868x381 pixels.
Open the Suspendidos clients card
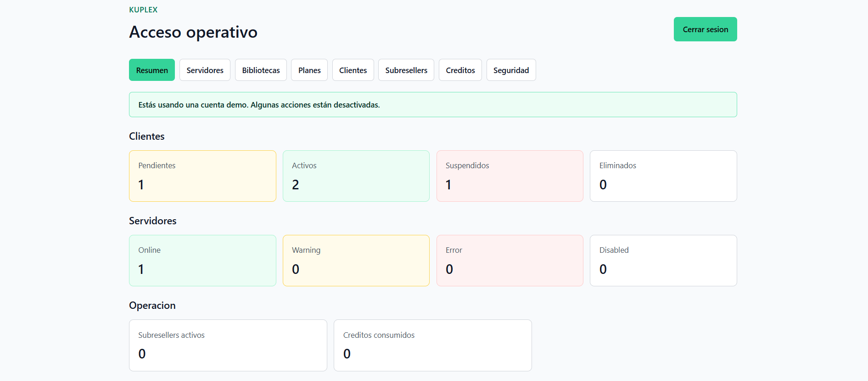510,176
